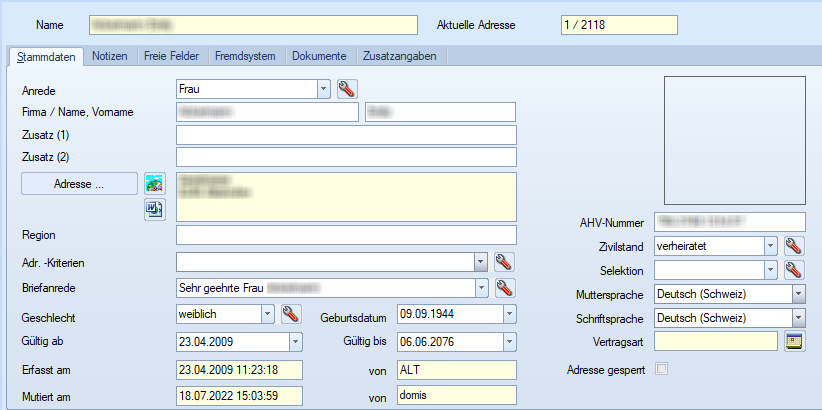
Task: Click the Region input field
Action: (x=347, y=235)
